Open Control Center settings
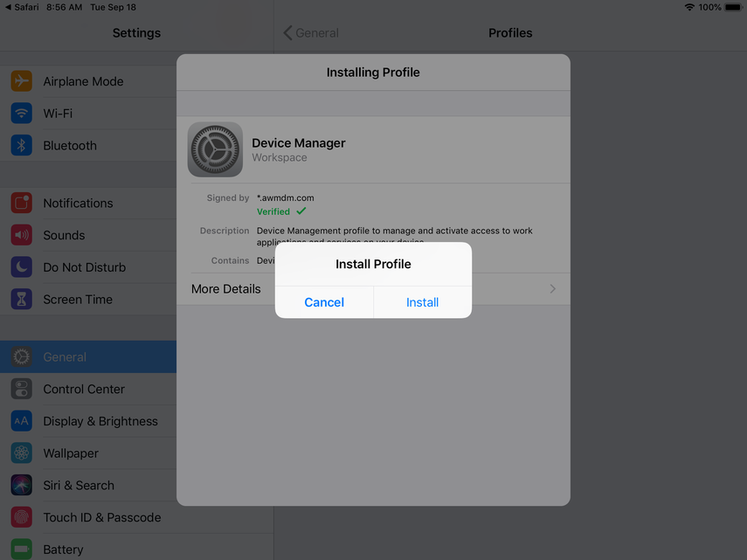This screenshot has width=747, height=560. 84,389
